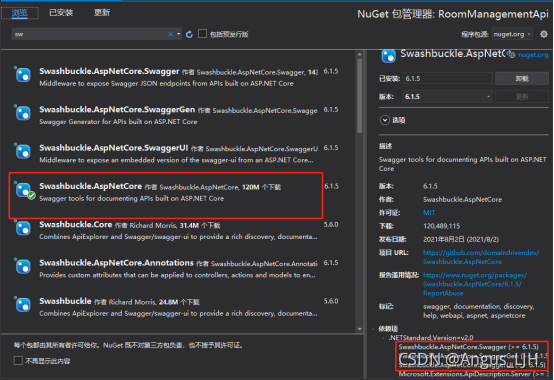Click version 6.1.5 beside Swashbuckle.AspNetCore.Annotations
Viewport: 554px width, 380px height.
(x=331, y=263)
